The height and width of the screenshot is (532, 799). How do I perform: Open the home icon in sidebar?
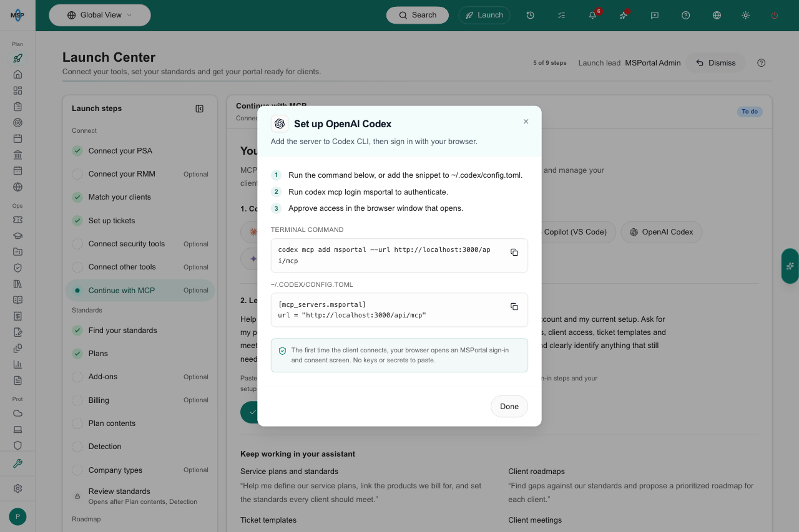17,74
